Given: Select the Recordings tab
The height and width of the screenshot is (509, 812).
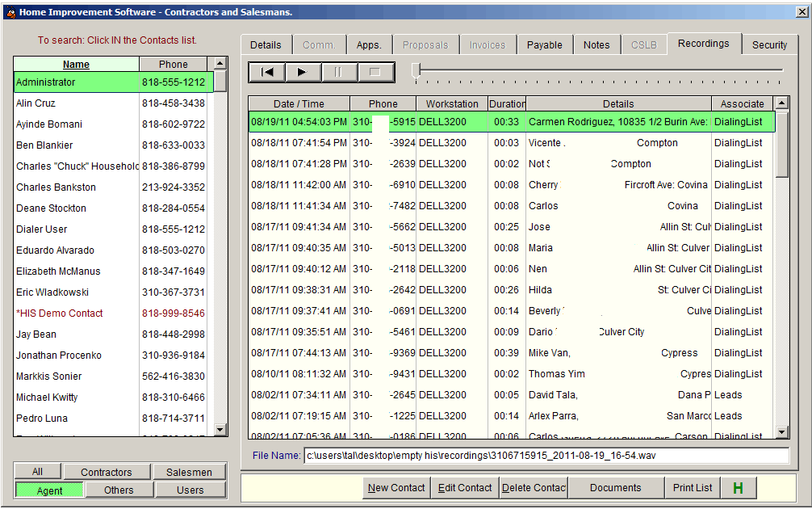Looking at the screenshot, I should [703, 44].
